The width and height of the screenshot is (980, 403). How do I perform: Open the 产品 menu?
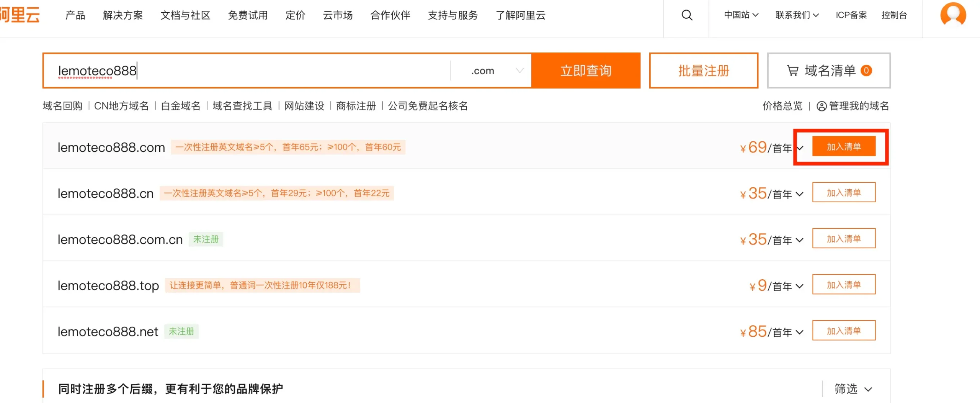point(75,15)
